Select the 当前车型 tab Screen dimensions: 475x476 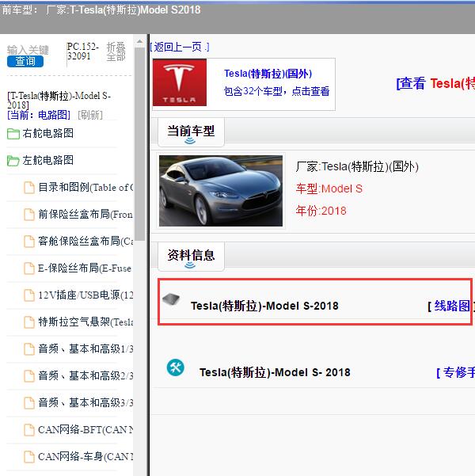pos(191,132)
